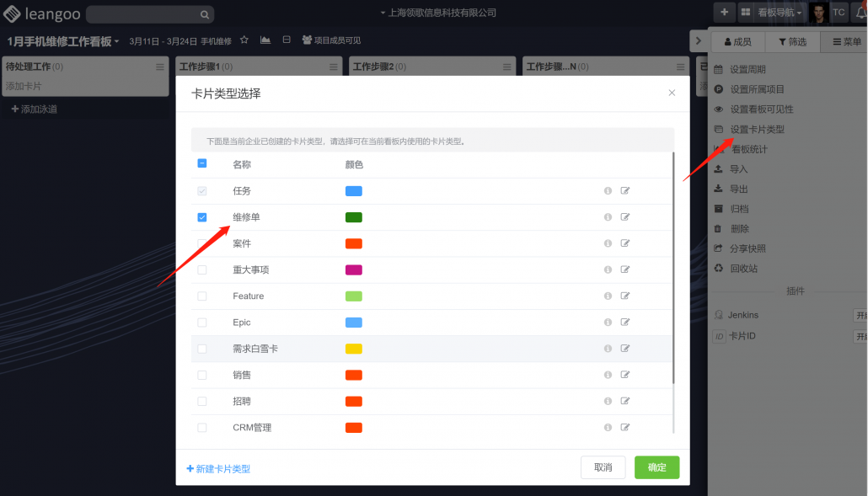Click the search box in the top bar
The height and width of the screenshot is (496, 868).
coord(149,13)
